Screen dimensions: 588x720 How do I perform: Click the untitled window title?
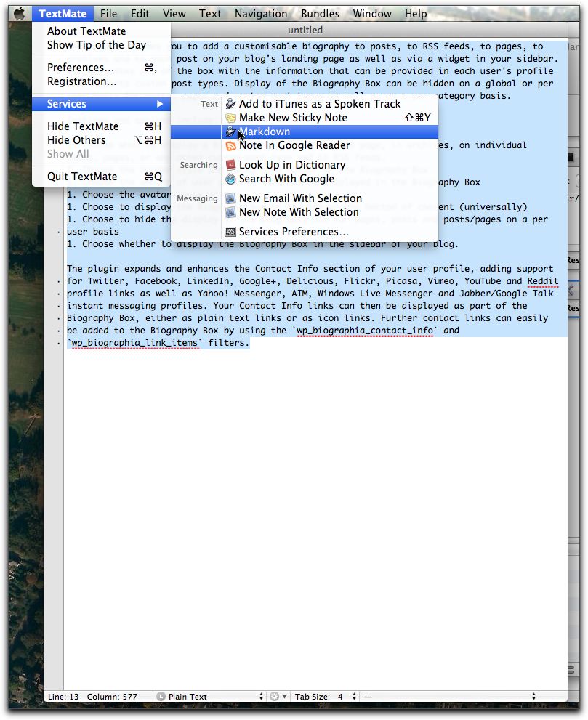pos(305,31)
